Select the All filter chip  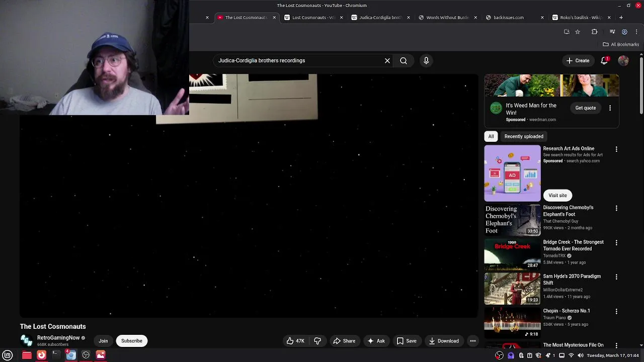(x=491, y=136)
